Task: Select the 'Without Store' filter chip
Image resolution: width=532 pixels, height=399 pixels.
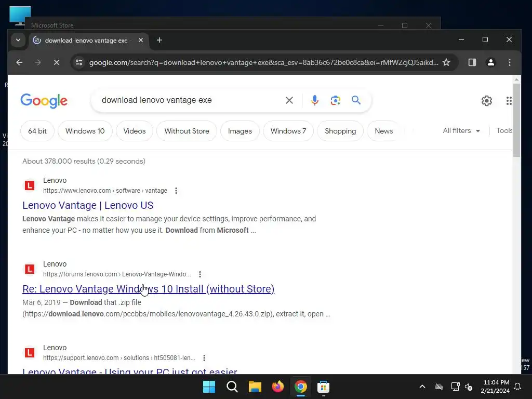Action: pos(187,131)
